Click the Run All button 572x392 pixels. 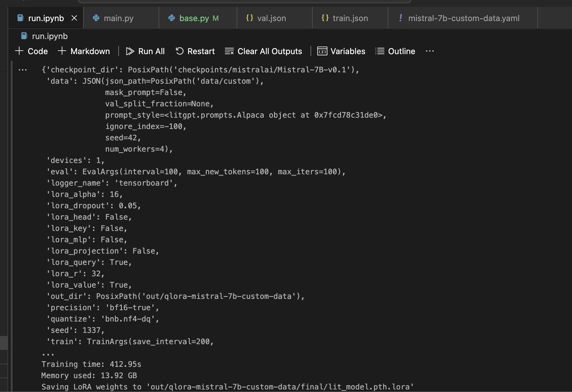coord(145,51)
